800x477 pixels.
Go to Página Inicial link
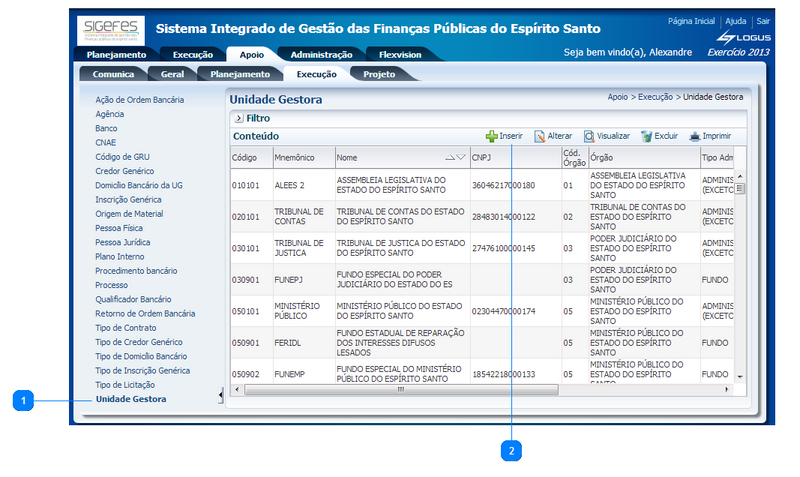[691, 21]
